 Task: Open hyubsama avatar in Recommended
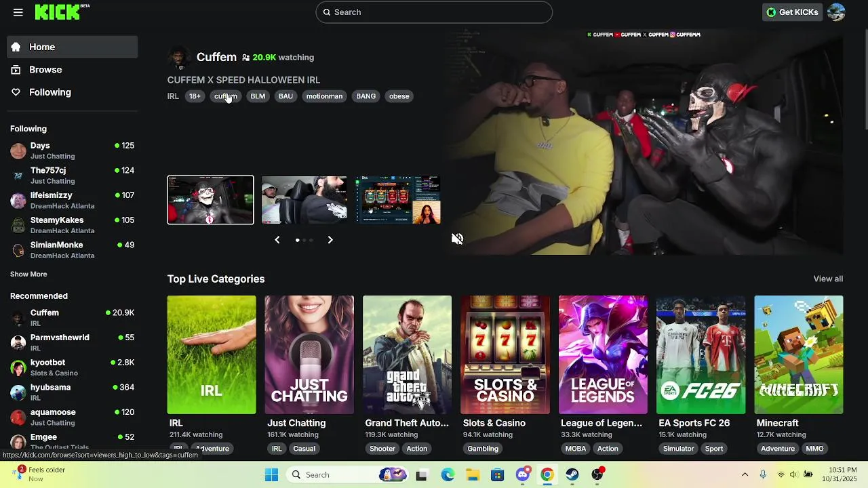[x=18, y=392]
